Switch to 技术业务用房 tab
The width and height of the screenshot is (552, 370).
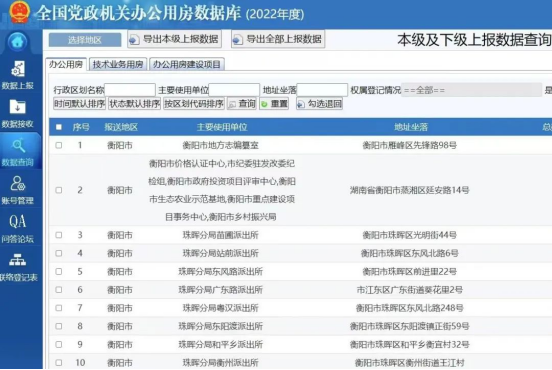[118, 64]
